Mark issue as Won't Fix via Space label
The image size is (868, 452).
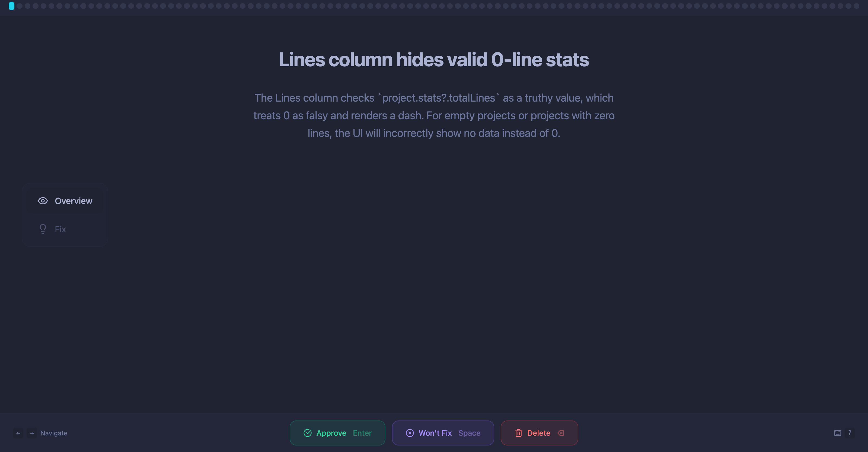pos(469,433)
